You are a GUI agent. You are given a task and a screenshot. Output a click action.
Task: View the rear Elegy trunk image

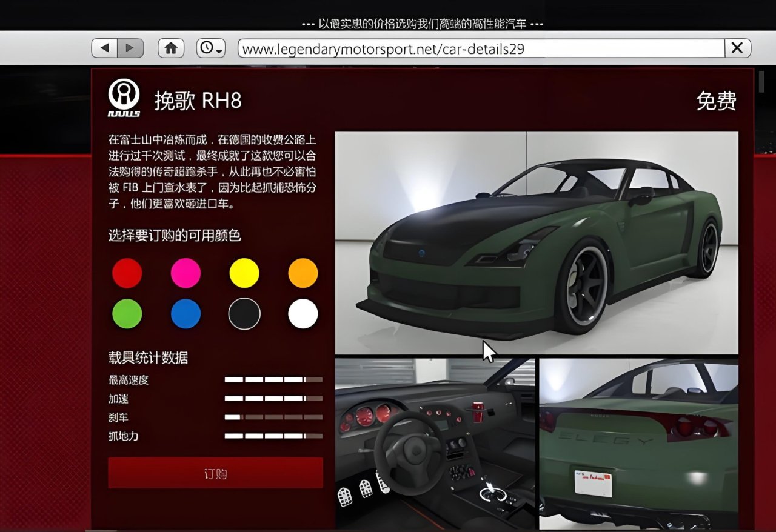(639, 443)
